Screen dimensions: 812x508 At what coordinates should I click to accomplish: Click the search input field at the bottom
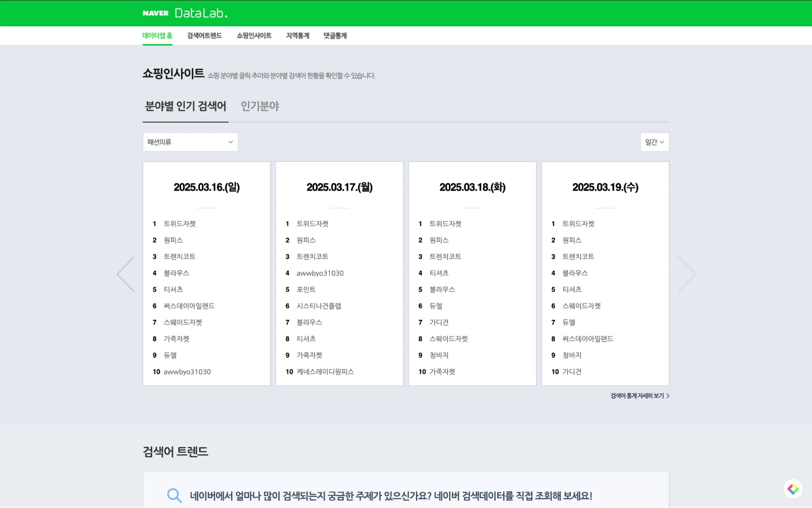[381, 495]
